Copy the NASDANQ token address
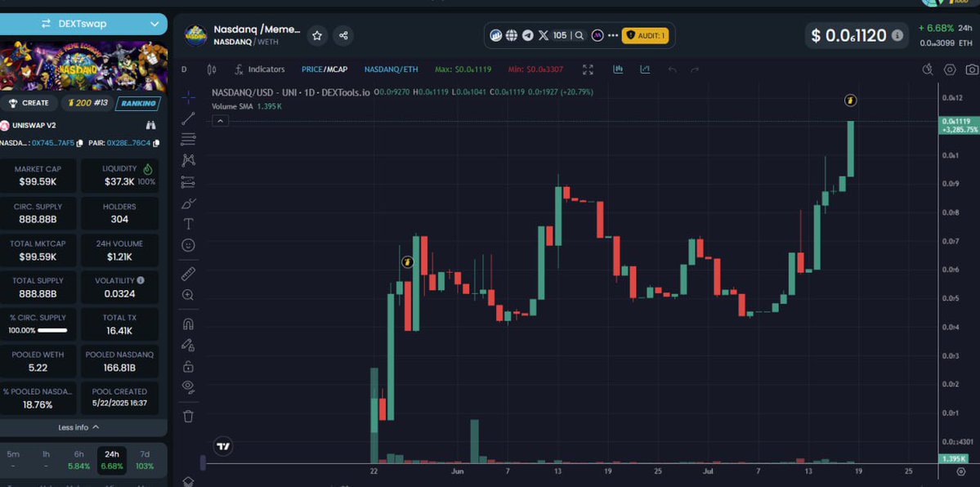 [79, 143]
